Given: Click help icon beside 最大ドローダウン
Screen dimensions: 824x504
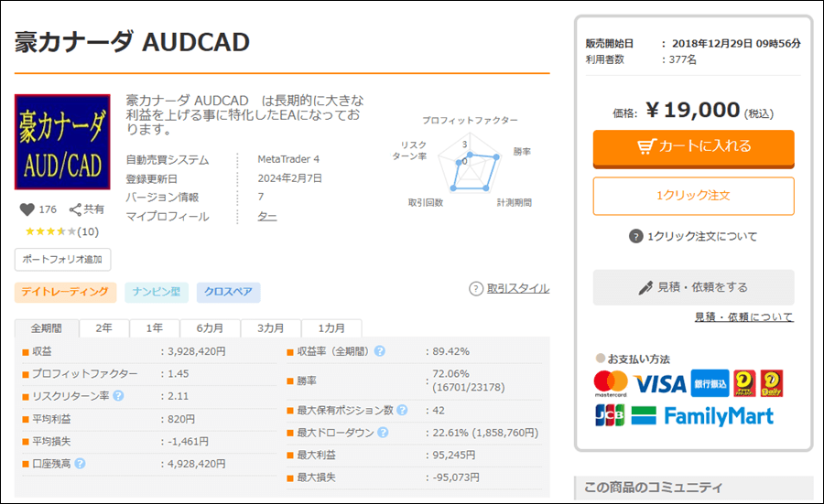Looking at the screenshot, I should point(383,432).
